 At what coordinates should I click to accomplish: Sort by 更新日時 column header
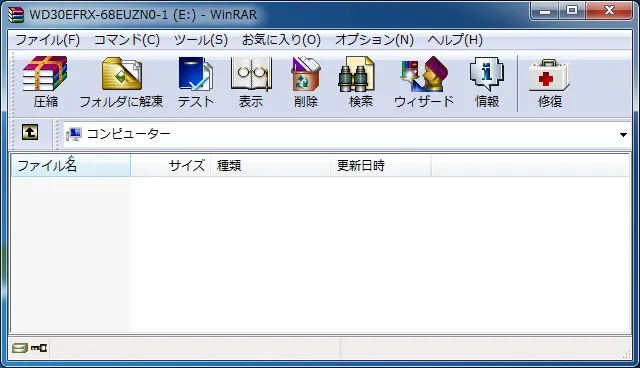pyautogui.click(x=380, y=165)
